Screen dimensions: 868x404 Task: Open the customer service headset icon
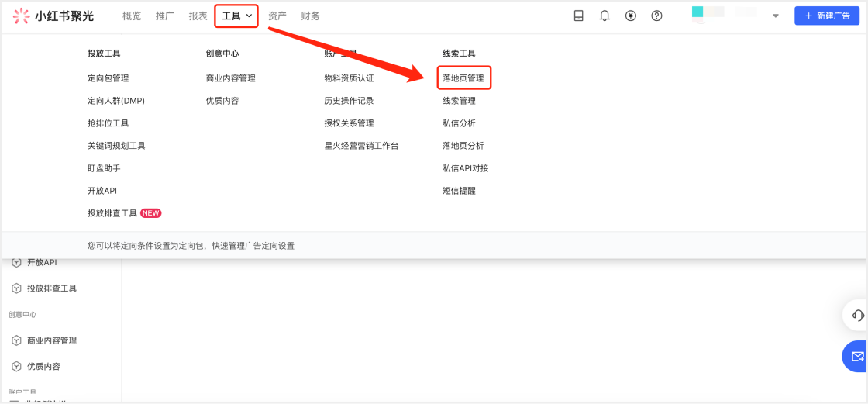pos(858,316)
